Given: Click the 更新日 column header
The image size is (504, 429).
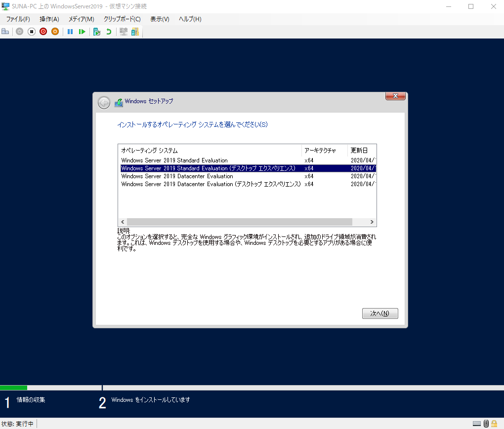Looking at the screenshot, I should pyautogui.click(x=362, y=150).
